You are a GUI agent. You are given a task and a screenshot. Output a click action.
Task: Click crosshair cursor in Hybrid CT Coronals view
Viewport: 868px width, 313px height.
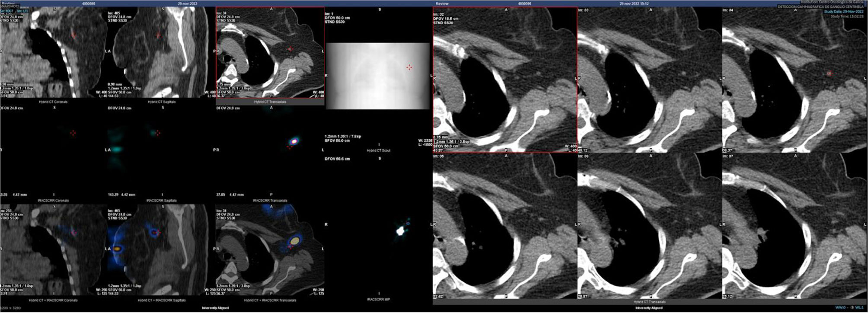click(73, 35)
